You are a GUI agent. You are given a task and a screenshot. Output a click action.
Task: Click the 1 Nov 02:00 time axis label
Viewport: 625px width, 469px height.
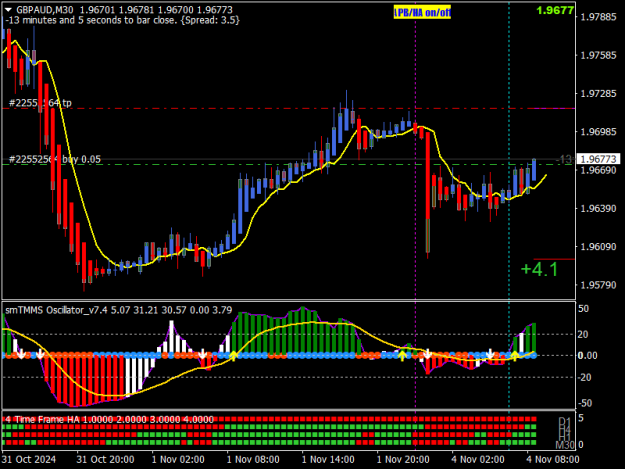pyautogui.click(x=178, y=459)
